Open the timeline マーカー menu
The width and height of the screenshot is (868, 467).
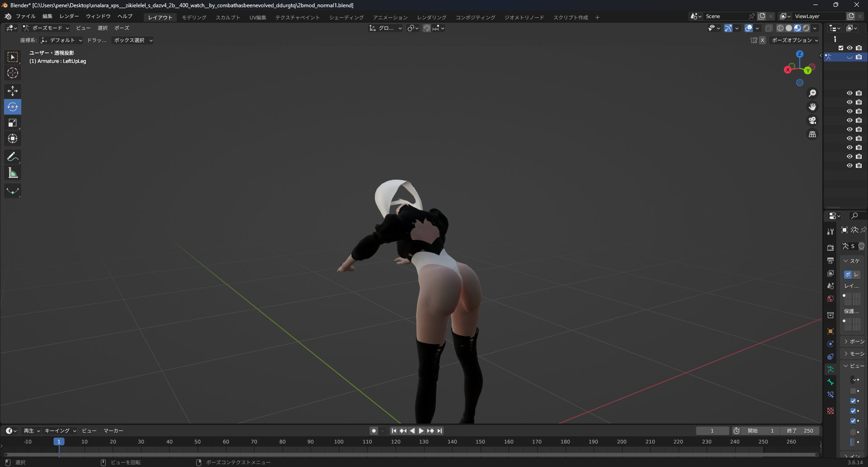[x=113, y=431]
